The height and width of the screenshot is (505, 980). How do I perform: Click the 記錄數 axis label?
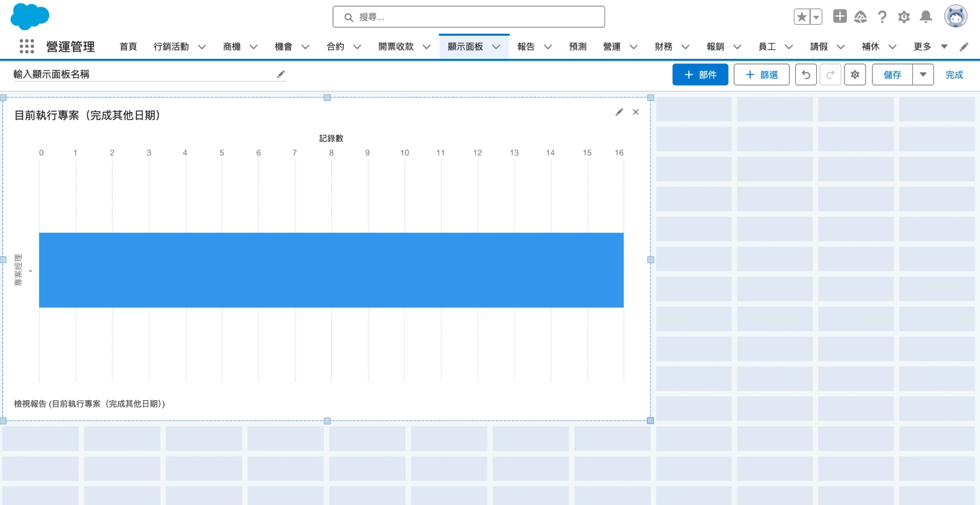pyautogui.click(x=331, y=138)
